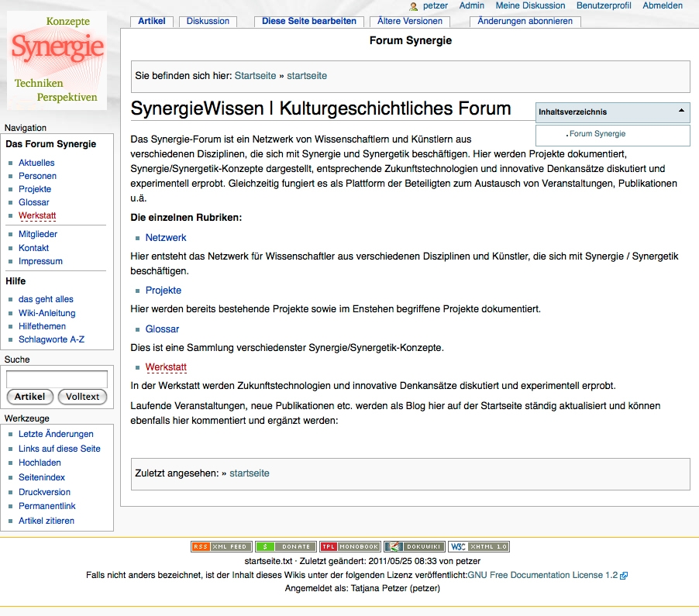Click the user icon beside petzer
Viewport: 699px width, 616px height.
tap(414, 6)
